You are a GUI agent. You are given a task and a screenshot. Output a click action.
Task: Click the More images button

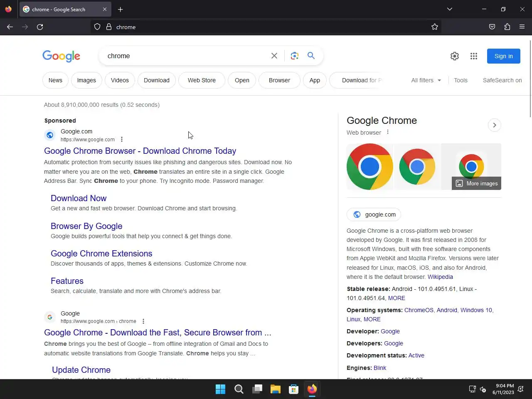pyautogui.click(x=476, y=183)
